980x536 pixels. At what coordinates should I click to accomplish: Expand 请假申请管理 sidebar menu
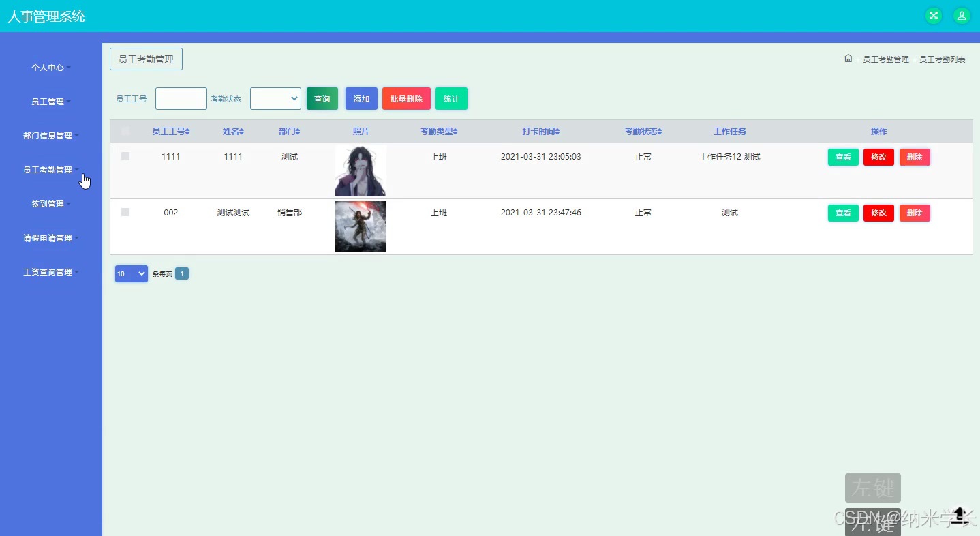[50, 238]
